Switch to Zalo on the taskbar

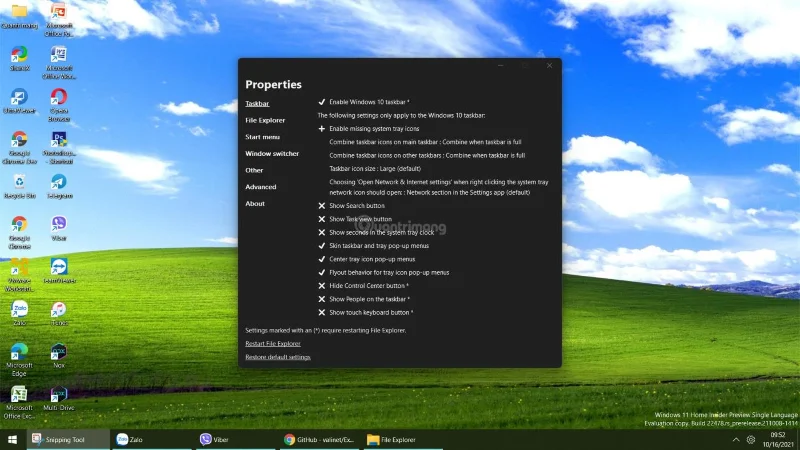(x=152, y=439)
